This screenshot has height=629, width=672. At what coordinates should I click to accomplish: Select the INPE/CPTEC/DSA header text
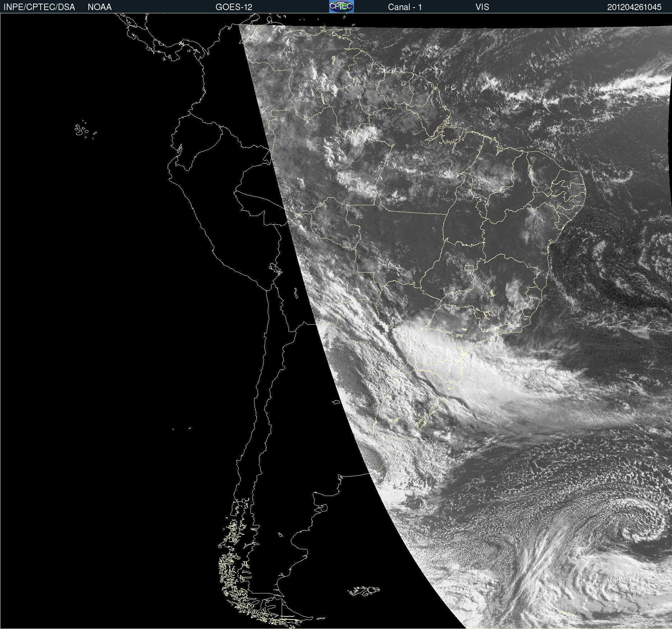[x=39, y=7]
